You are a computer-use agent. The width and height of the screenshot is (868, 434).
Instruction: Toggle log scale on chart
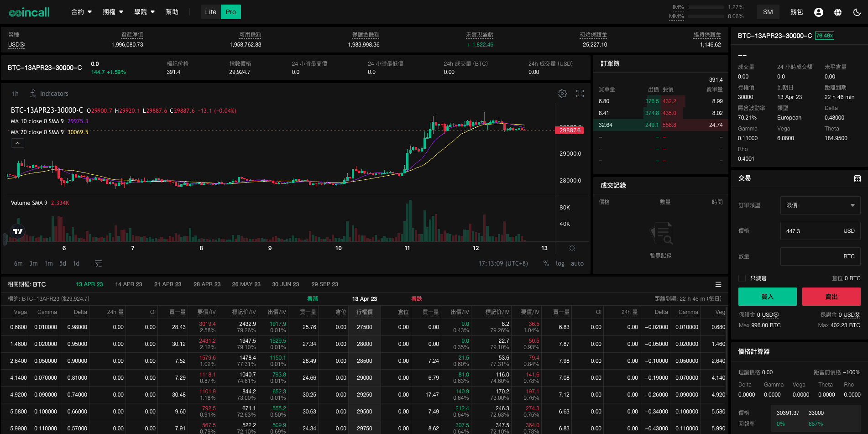560,263
